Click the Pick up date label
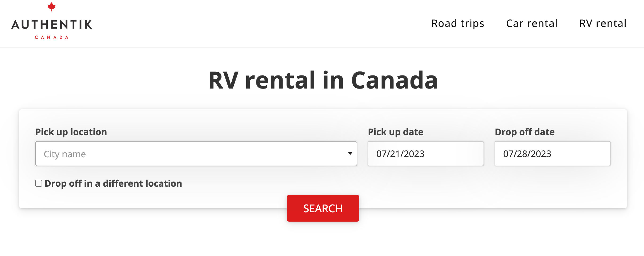This screenshot has height=256, width=644. coord(395,132)
